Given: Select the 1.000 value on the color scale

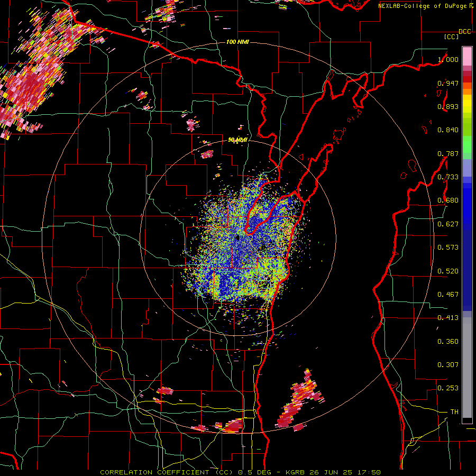Looking at the screenshot, I should (448, 59).
